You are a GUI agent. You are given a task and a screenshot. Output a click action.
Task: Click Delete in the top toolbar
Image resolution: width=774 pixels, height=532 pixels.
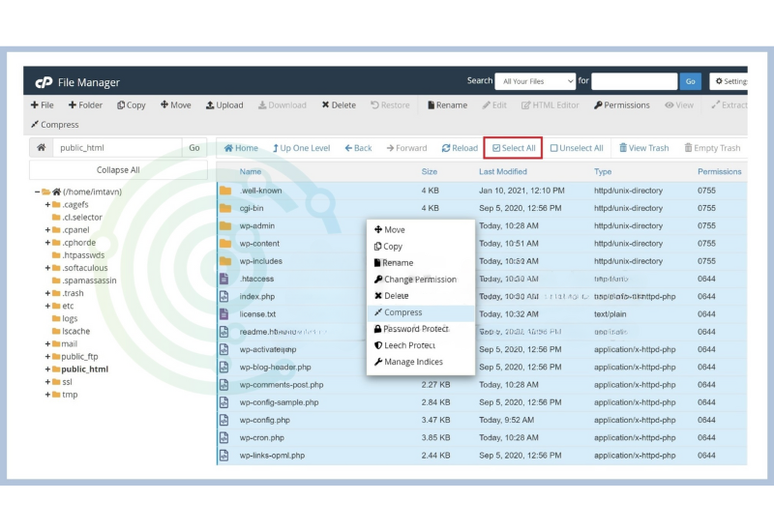coord(339,105)
